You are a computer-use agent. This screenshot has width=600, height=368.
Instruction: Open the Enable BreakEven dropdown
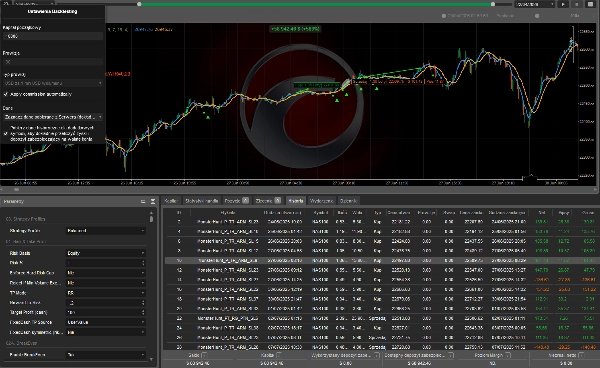click(x=106, y=355)
